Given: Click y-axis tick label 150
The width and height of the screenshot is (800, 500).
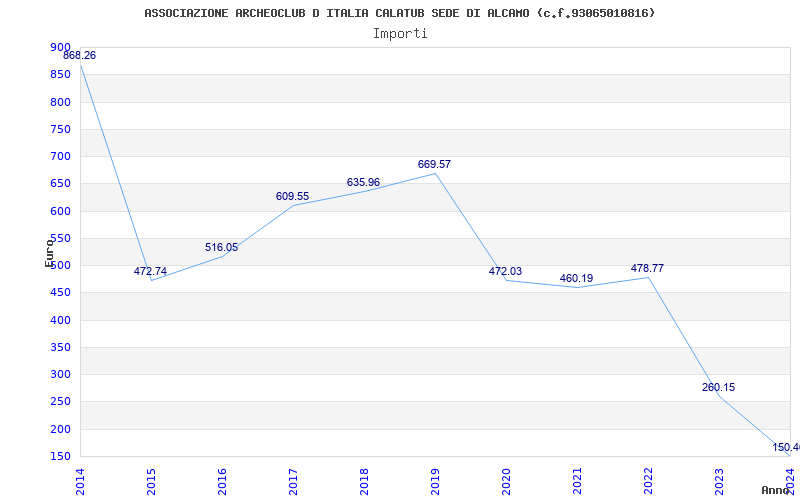Looking at the screenshot, I should 60,457.
